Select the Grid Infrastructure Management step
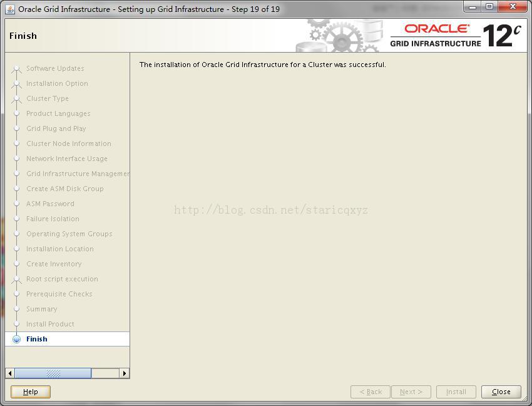The width and height of the screenshot is (532, 406). pos(78,174)
